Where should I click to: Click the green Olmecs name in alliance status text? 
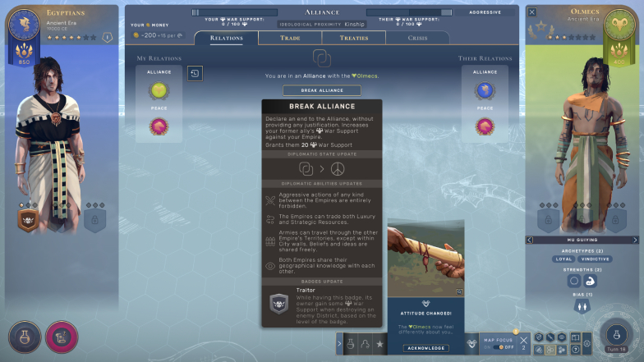tap(365, 76)
